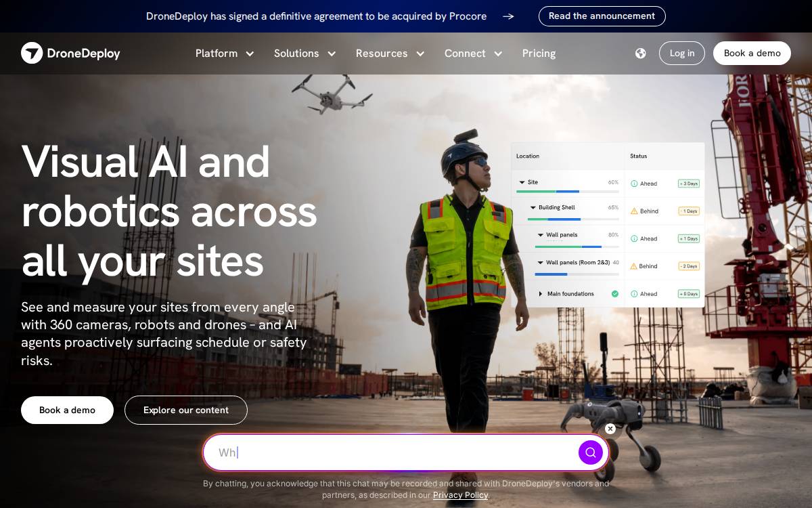This screenshot has width=812, height=508.
Task: Collapse the Building Shell row triangle
Action: 533,208
